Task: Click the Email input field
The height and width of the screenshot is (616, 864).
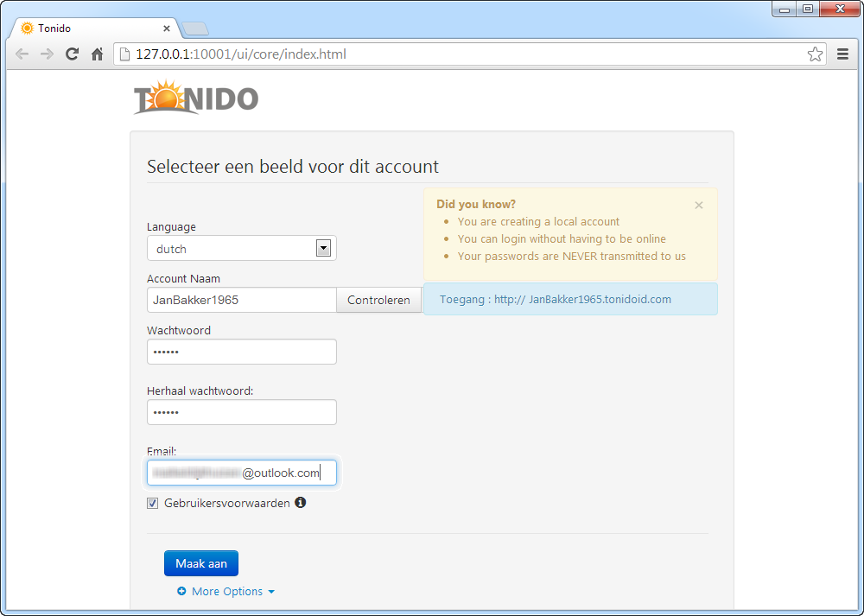Action: pyautogui.click(x=241, y=473)
